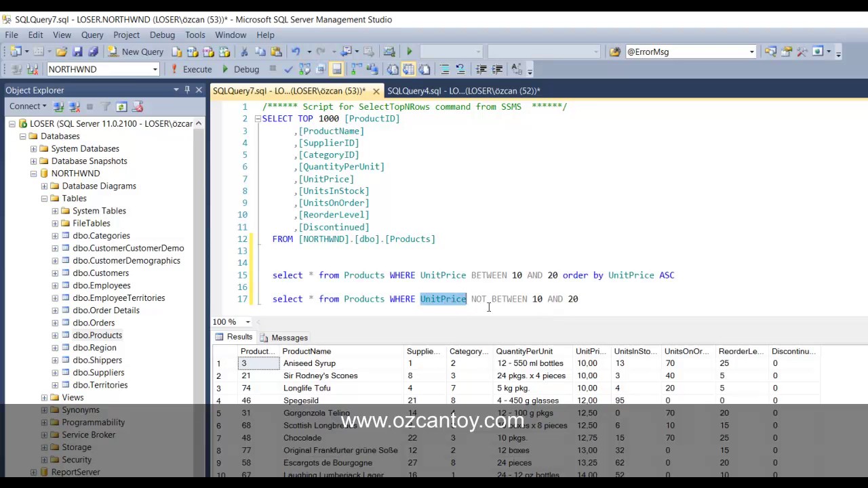Save the query with the Save icon

click(77, 52)
